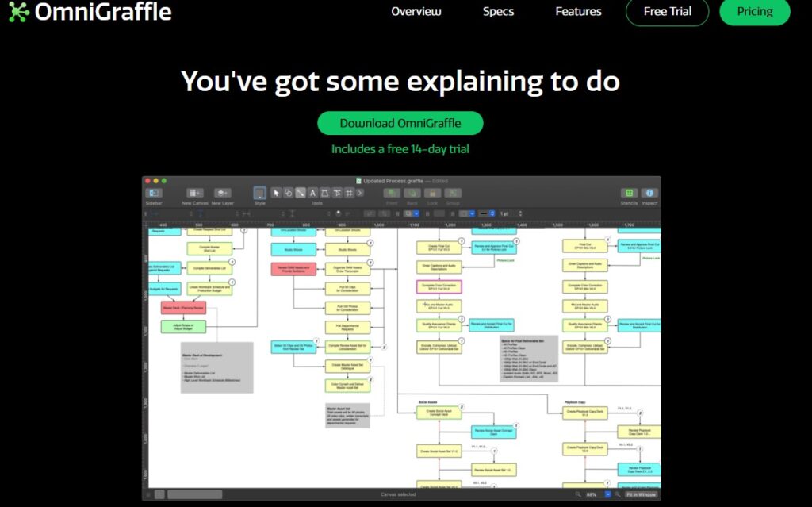Select the Shape tool

click(x=288, y=193)
